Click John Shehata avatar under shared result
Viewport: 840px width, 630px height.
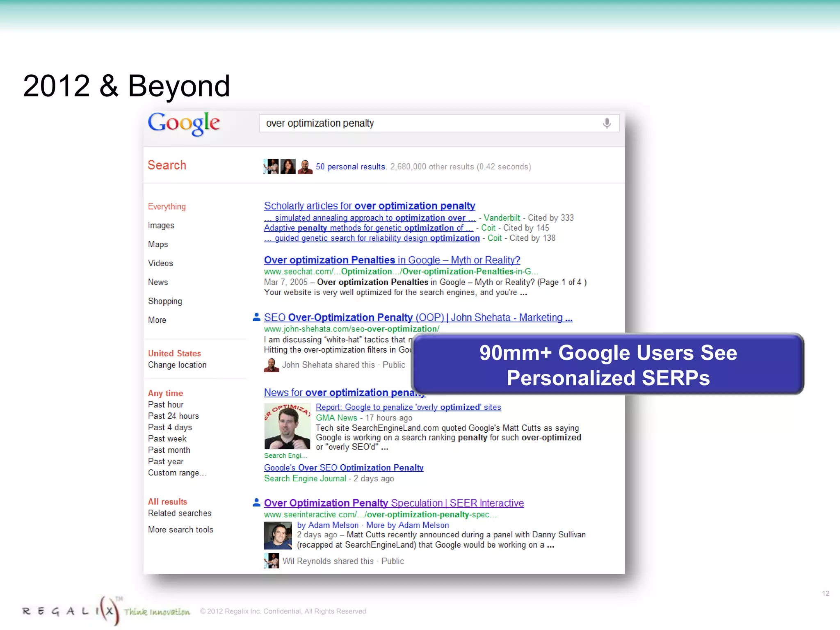(271, 365)
